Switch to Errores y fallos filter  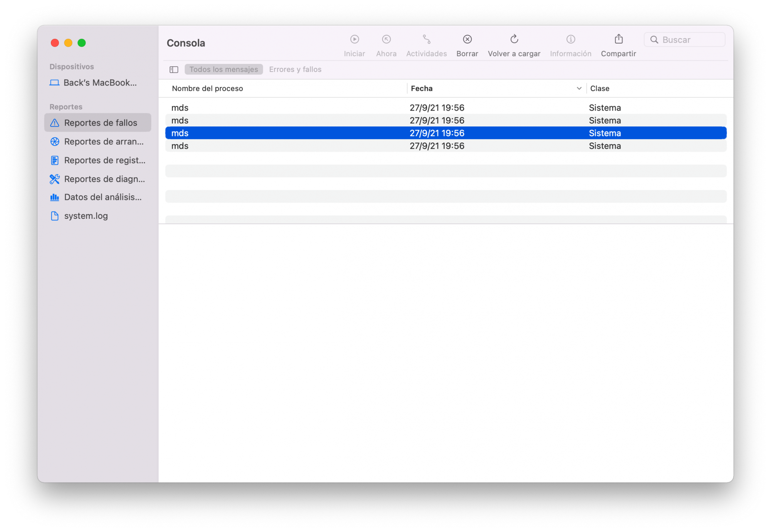point(295,70)
